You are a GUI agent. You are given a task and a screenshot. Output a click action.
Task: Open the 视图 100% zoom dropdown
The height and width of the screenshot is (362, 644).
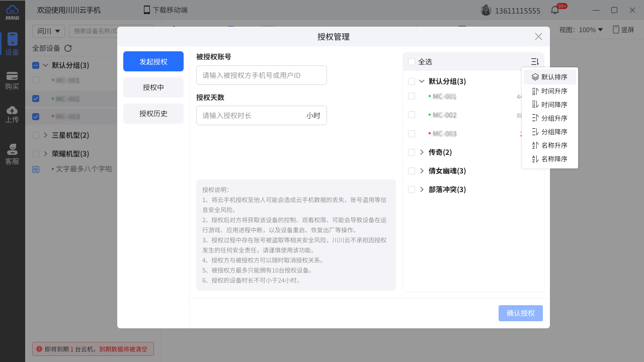click(581, 30)
